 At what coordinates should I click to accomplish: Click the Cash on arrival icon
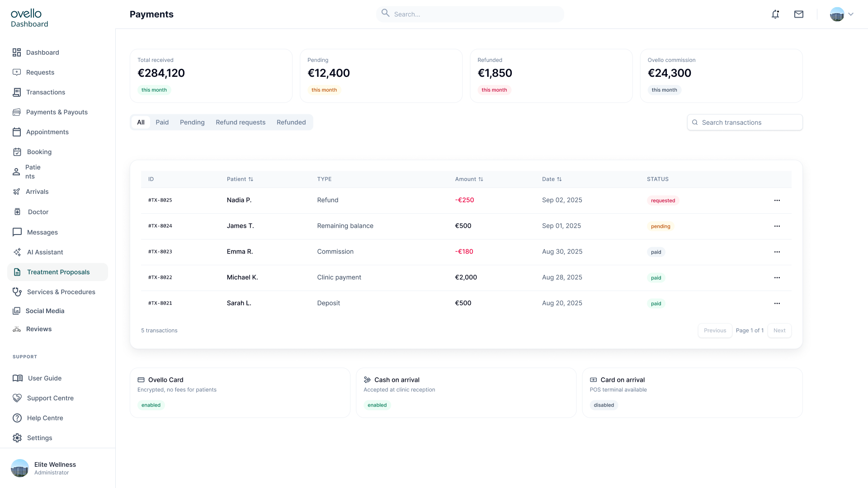367,380
